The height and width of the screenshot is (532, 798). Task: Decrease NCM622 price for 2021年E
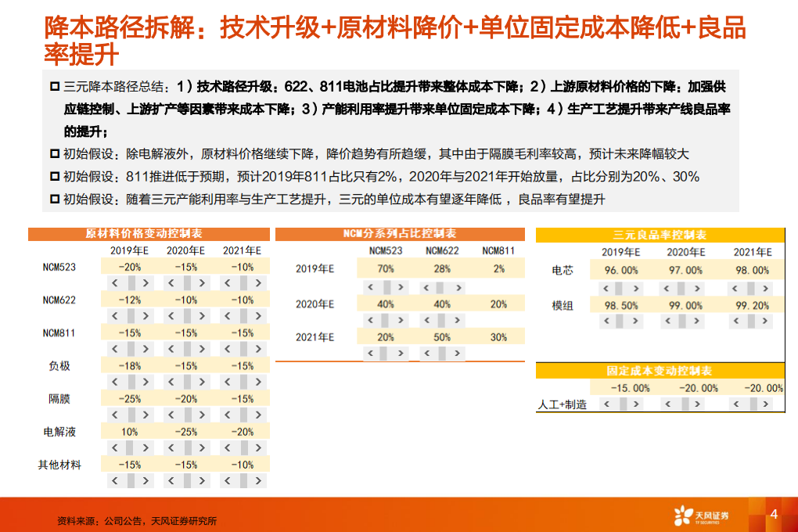(x=228, y=314)
